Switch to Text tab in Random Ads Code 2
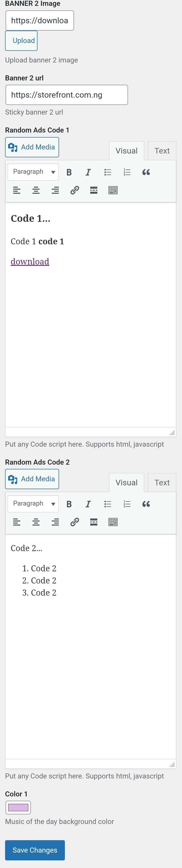This screenshot has width=182, height=868. (162, 483)
